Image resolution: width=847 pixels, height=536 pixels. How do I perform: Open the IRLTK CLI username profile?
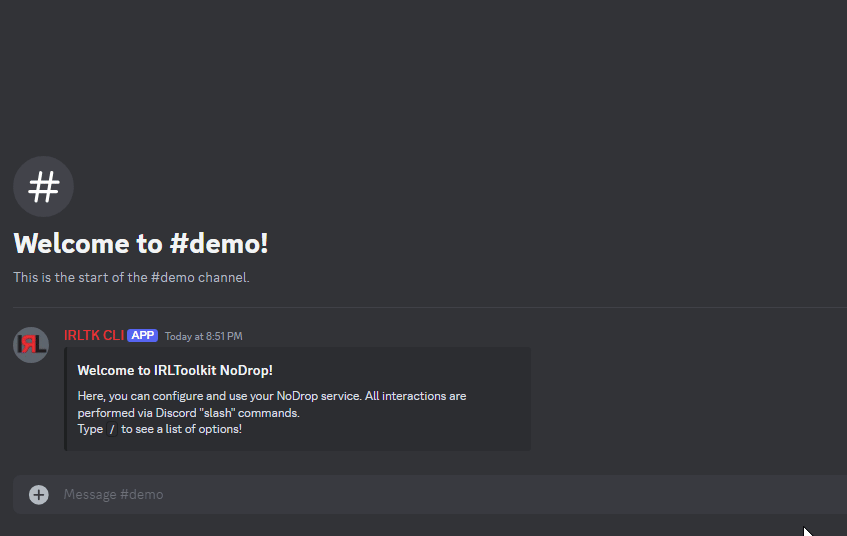click(x=94, y=336)
